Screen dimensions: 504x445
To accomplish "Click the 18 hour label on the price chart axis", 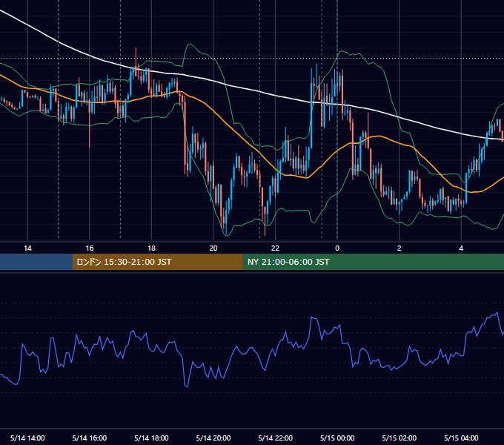I will (x=151, y=248).
